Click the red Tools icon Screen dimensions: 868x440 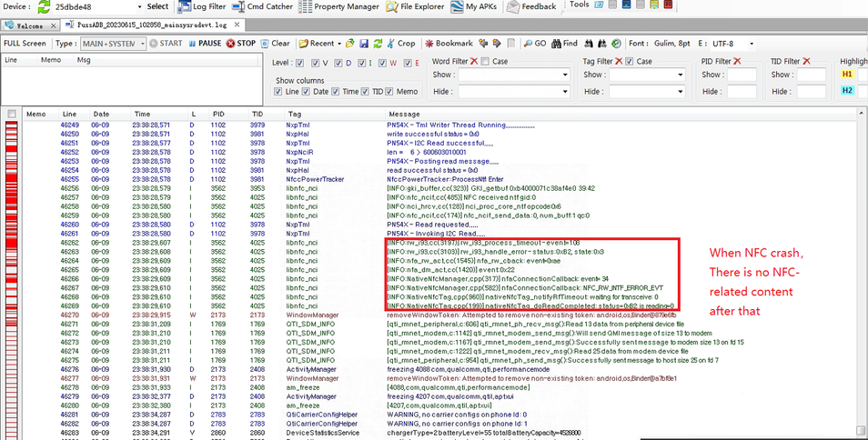point(668,5)
